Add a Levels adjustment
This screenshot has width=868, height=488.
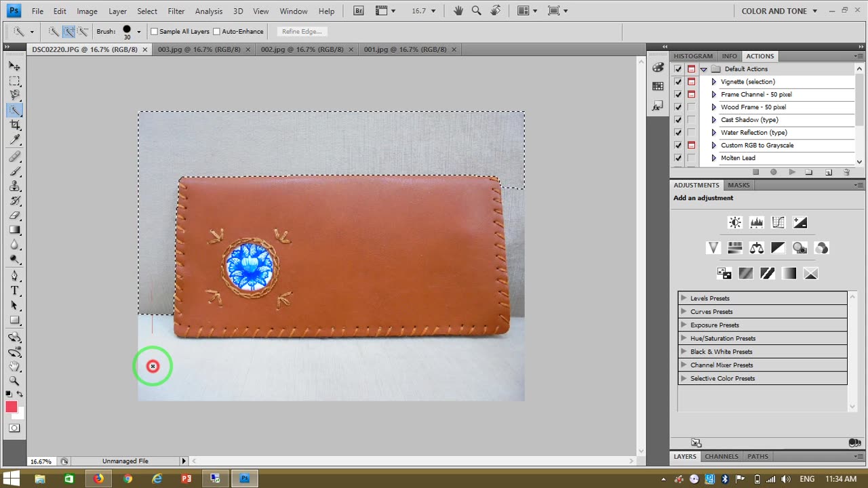[x=756, y=222]
